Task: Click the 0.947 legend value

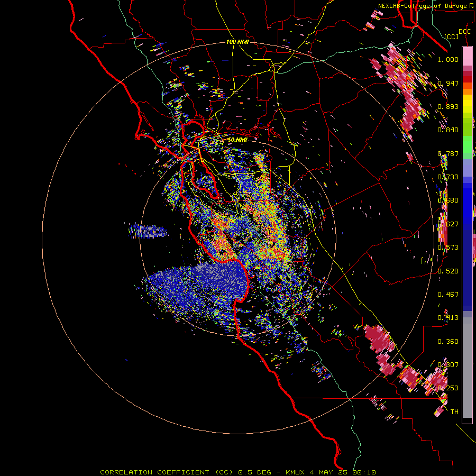Action: 448,83
